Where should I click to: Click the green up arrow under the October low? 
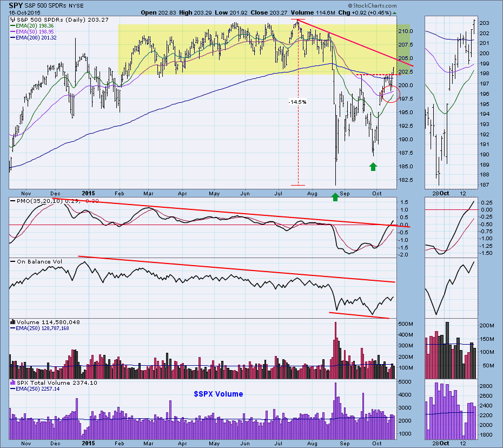[x=373, y=167]
